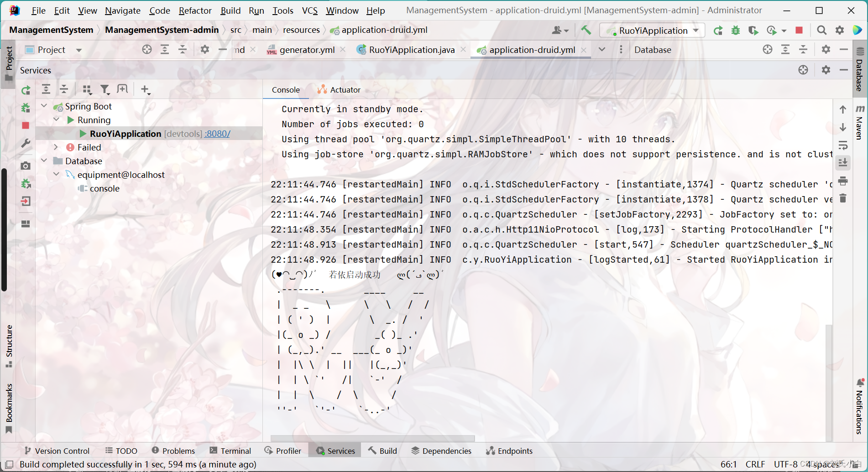The width and height of the screenshot is (868, 472).
Task: Open the Database side tool window strip
Action: 860,70
